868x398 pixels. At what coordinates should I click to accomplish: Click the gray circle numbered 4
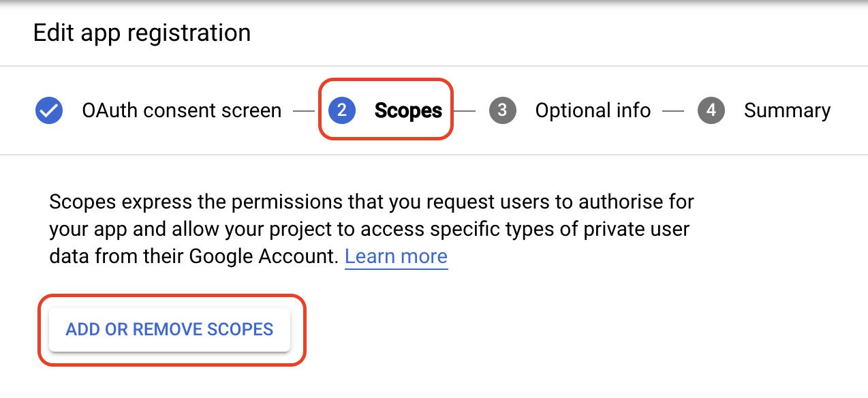click(711, 110)
